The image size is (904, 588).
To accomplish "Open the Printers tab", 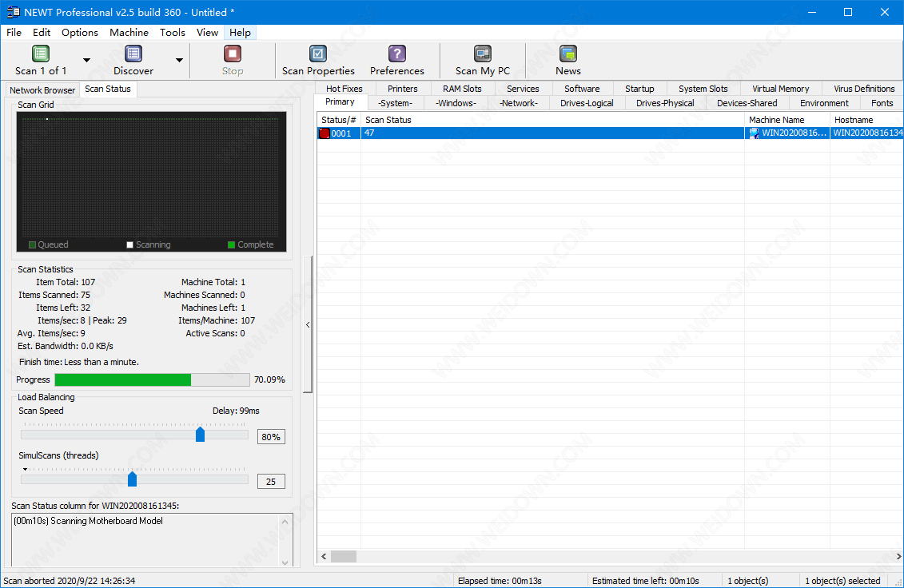I will [402, 89].
